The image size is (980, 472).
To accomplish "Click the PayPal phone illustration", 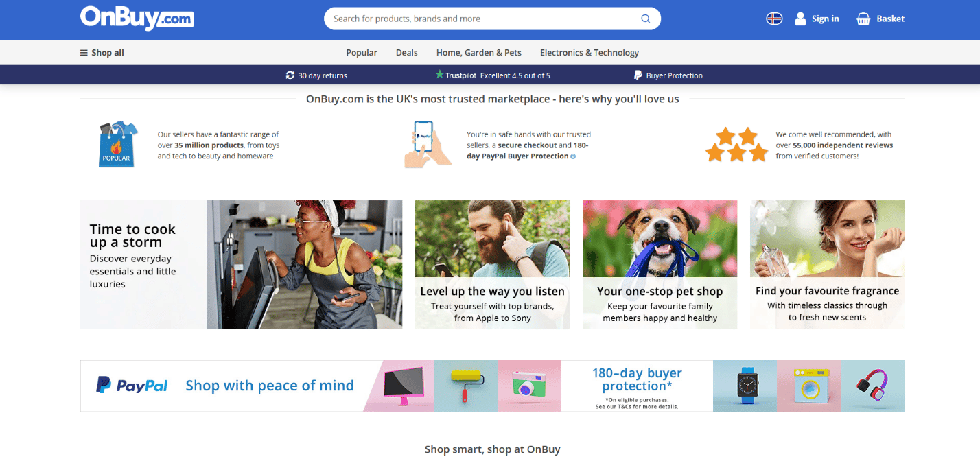I will [427, 144].
